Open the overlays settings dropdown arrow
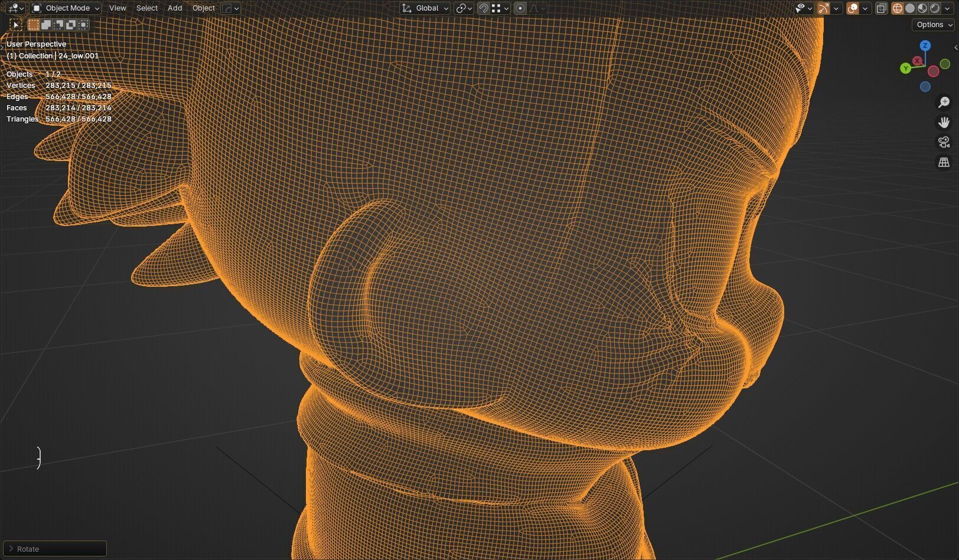This screenshot has width=959, height=560. coord(865,8)
